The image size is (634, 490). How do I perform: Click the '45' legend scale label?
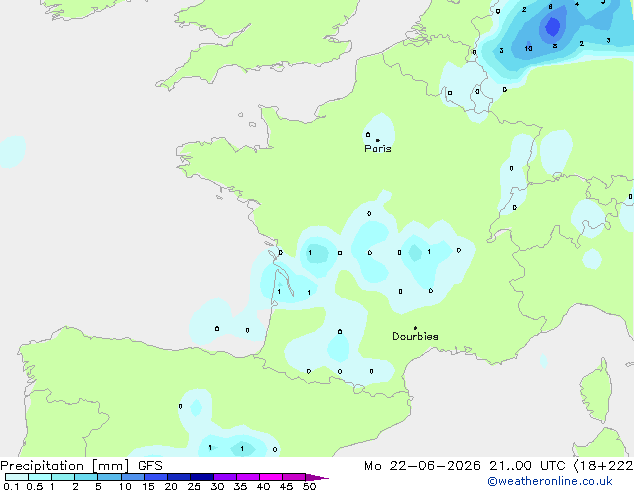(286, 486)
